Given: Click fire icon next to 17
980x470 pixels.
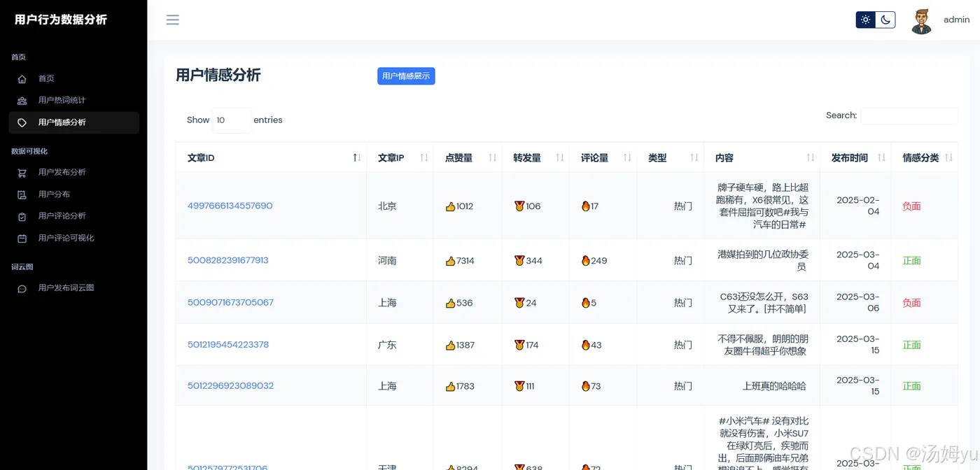Looking at the screenshot, I should coord(586,206).
